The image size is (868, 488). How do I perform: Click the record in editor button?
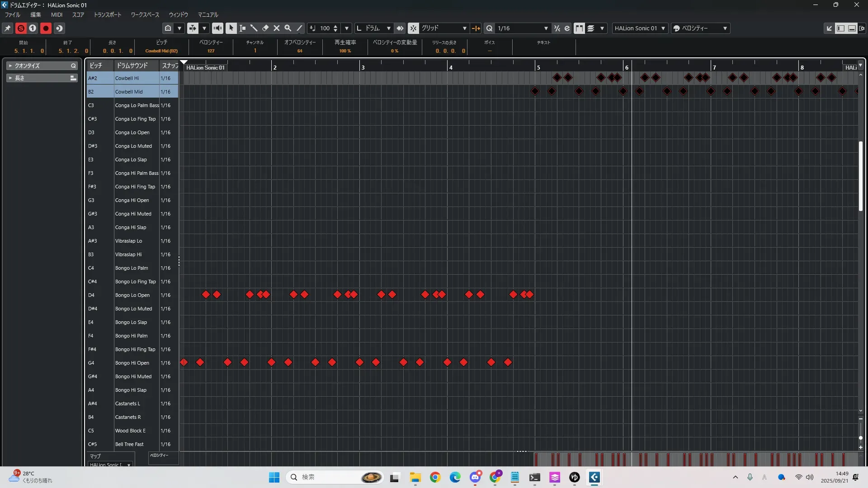pyautogui.click(x=46, y=28)
